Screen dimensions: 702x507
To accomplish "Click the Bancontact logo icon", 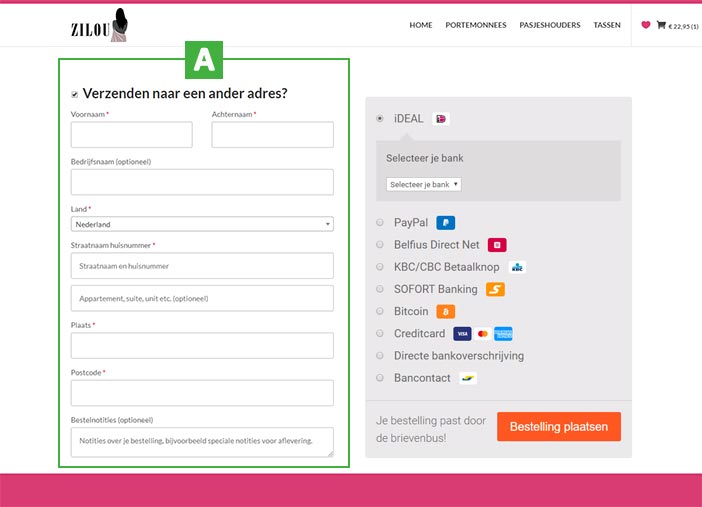I will click(x=467, y=378).
